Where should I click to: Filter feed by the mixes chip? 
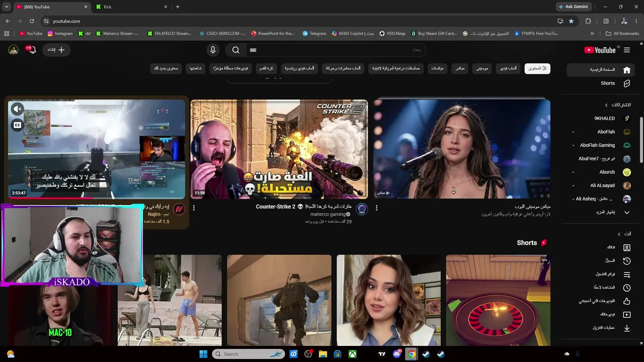[x=437, y=68]
